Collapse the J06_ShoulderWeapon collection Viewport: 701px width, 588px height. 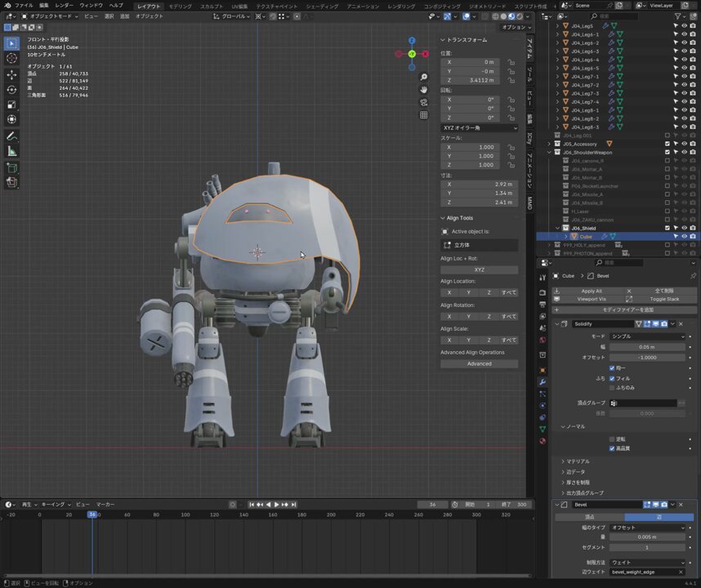click(550, 153)
